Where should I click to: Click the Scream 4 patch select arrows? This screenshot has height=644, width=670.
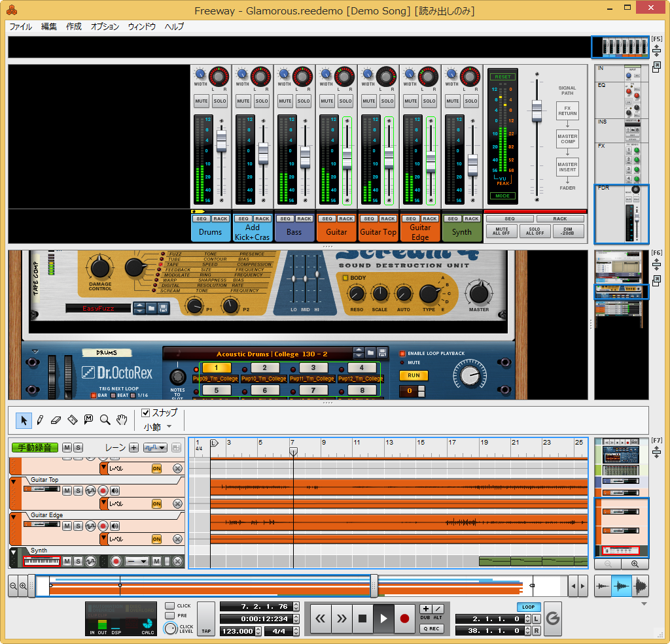(x=139, y=308)
